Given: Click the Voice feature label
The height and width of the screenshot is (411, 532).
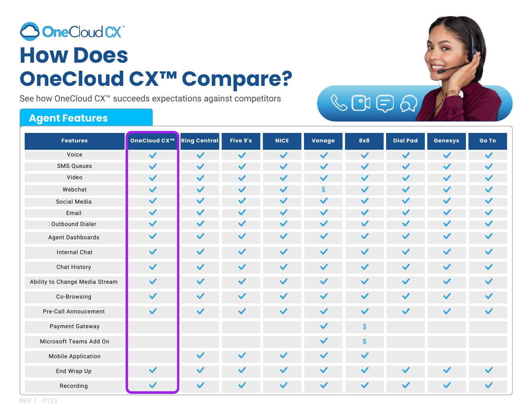Looking at the screenshot, I should (x=74, y=155).
